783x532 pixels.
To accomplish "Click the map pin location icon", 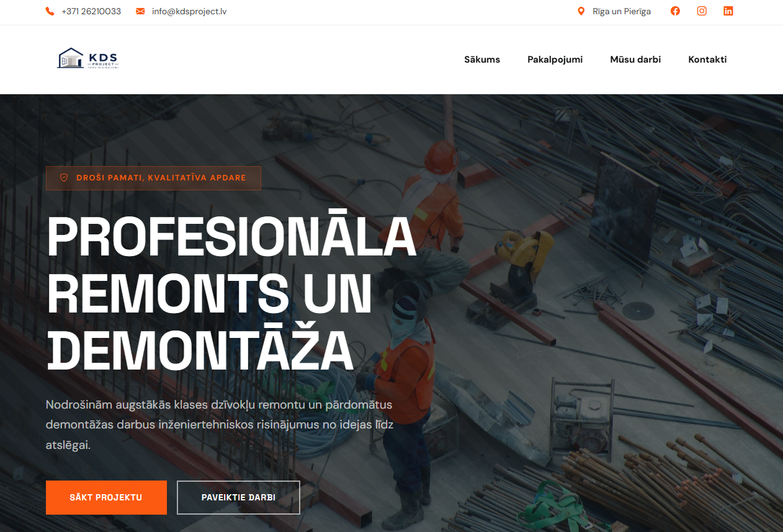I will click(581, 11).
